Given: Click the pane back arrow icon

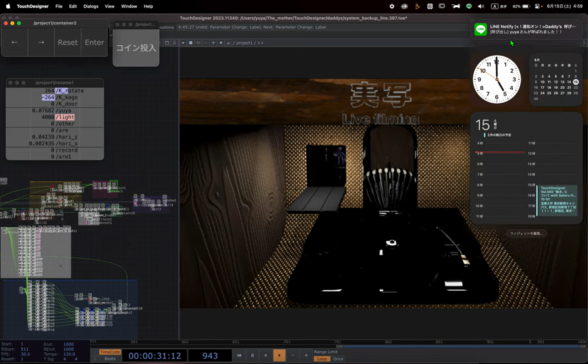Looking at the screenshot, I should pyautogui.click(x=198, y=43).
